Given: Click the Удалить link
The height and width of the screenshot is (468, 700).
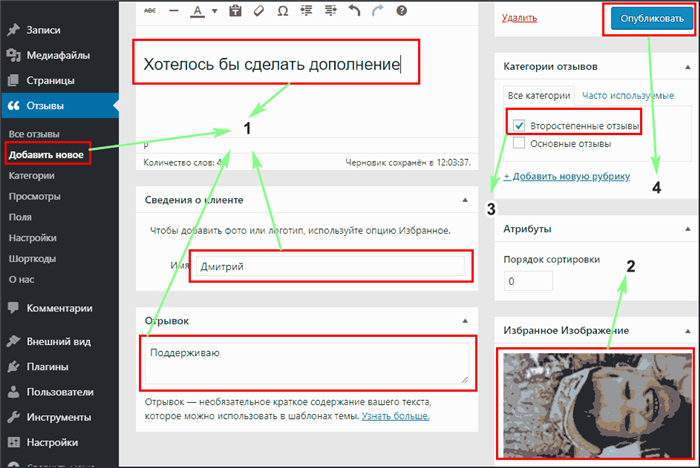Looking at the screenshot, I should (x=519, y=18).
